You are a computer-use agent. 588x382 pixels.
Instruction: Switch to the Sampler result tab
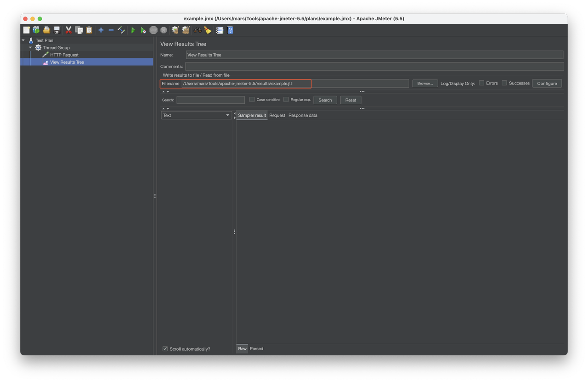click(x=252, y=115)
